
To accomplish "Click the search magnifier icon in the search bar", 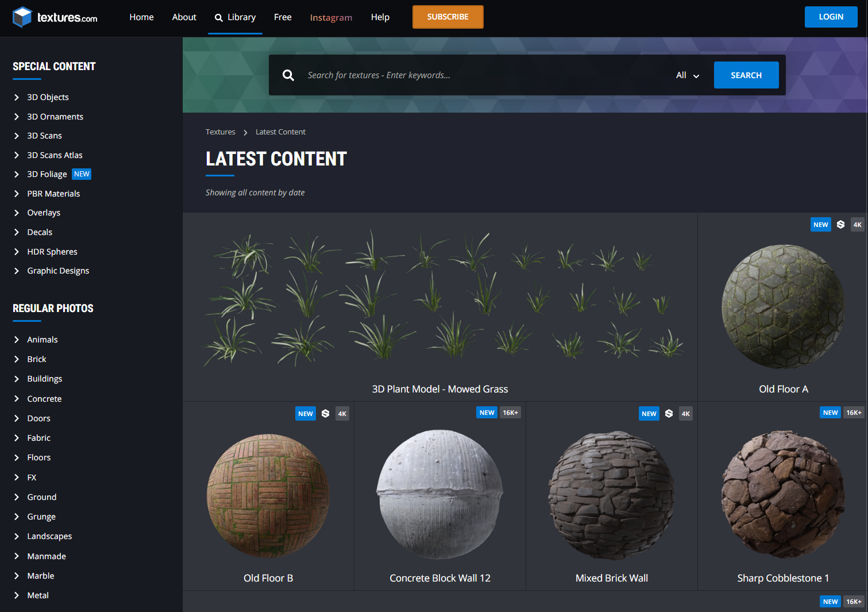I will coord(288,75).
